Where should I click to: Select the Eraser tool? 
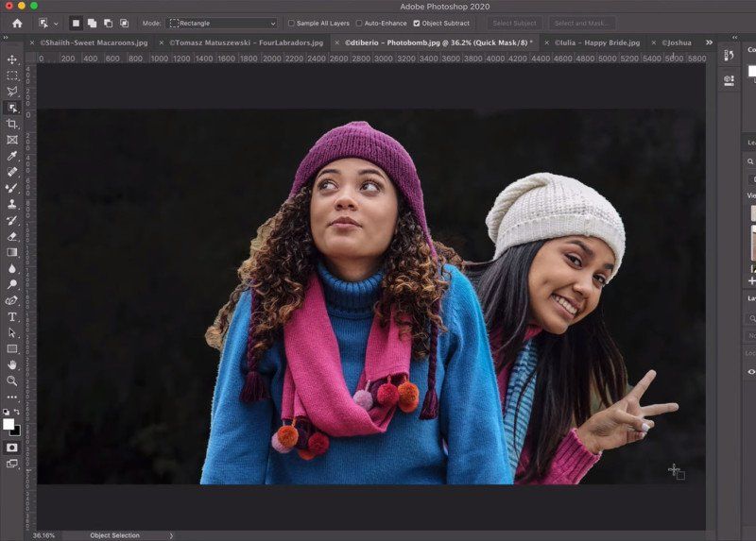pyautogui.click(x=12, y=236)
